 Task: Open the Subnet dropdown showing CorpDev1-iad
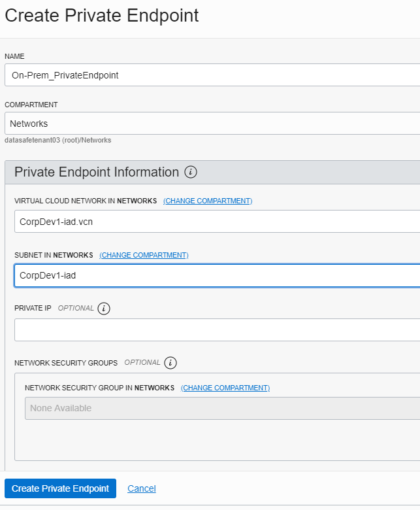tap(216, 275)
